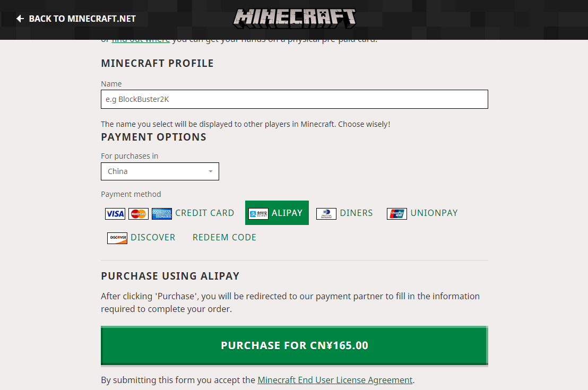Click the Diners Club card icon
The height and width of the screenshot is (390, 588).
(x=326, y=214)
